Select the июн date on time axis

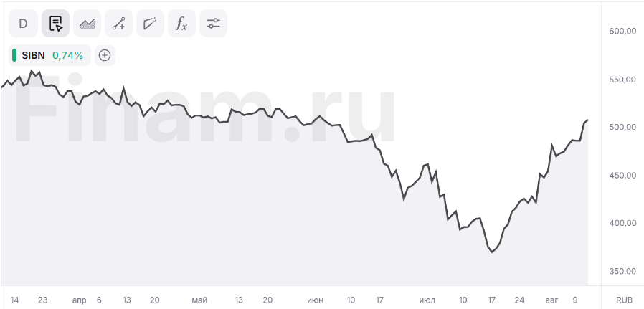pyautogui.click(x=315, y=300)
